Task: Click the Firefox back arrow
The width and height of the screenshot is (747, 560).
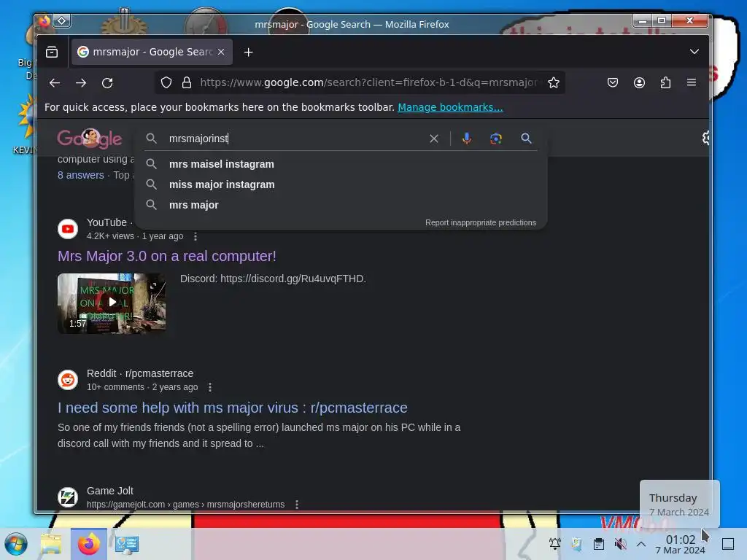Action: (x=55, y=83)
